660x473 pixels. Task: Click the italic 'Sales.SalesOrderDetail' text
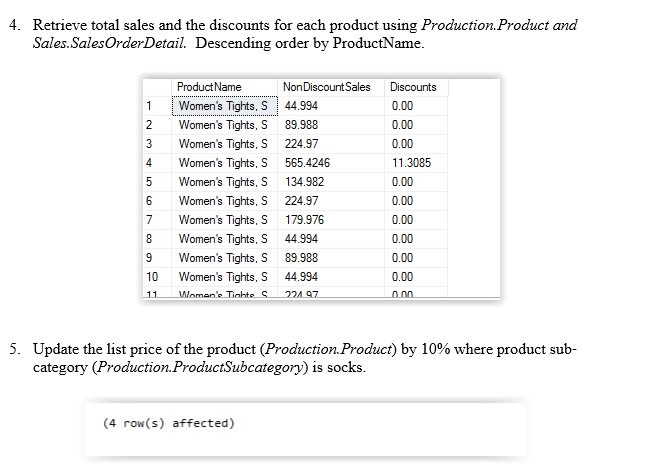coord(109,43)
